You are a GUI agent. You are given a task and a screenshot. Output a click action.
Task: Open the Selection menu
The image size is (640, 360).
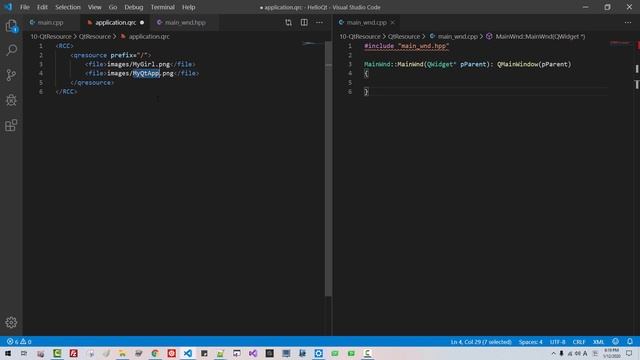68,7
